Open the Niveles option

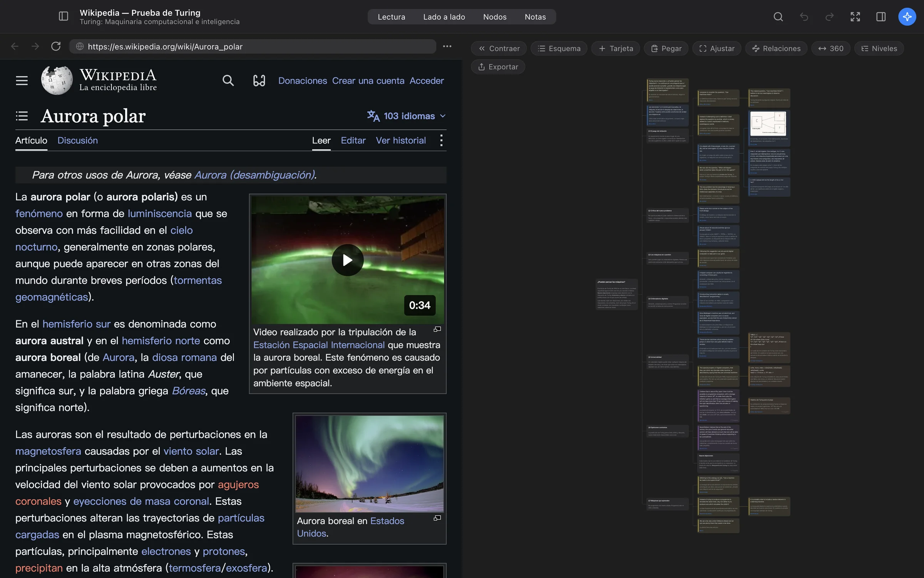tap(879, 49)
